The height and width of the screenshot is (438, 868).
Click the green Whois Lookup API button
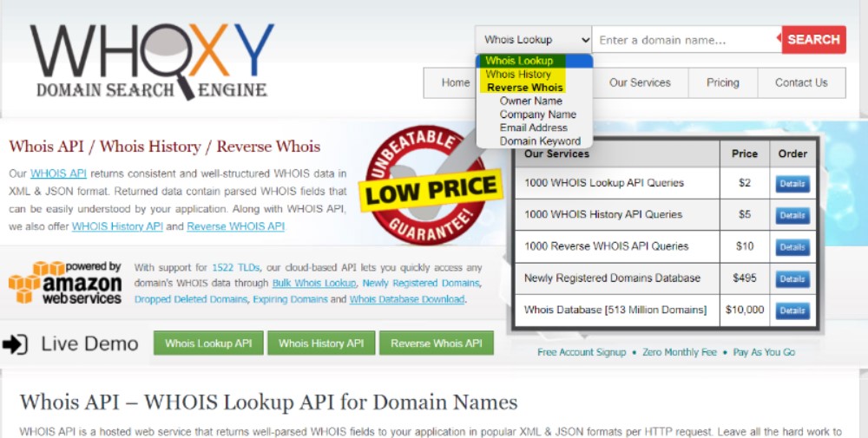208,343
